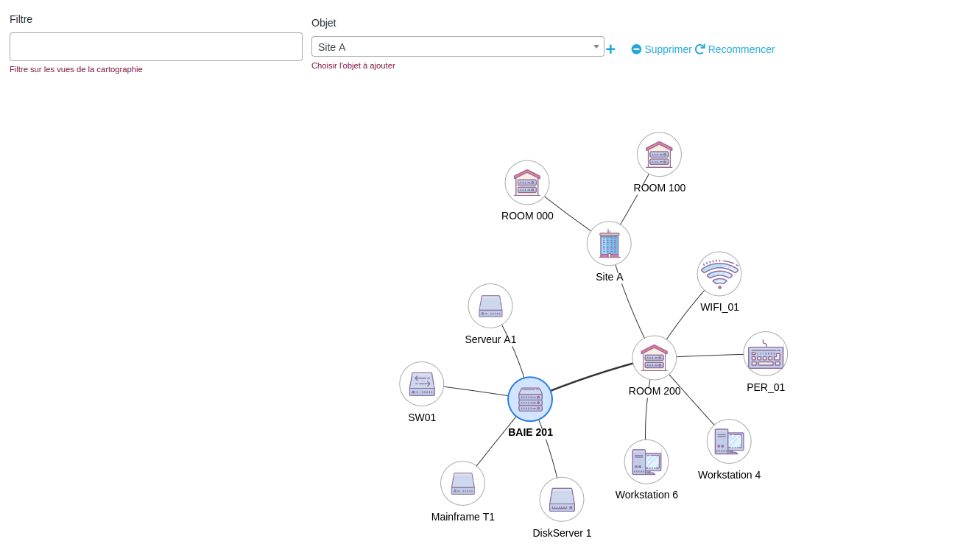Click the DiskServer 1 node icon
This screenshot has height=558, width=980.
(x=562, y=499)
